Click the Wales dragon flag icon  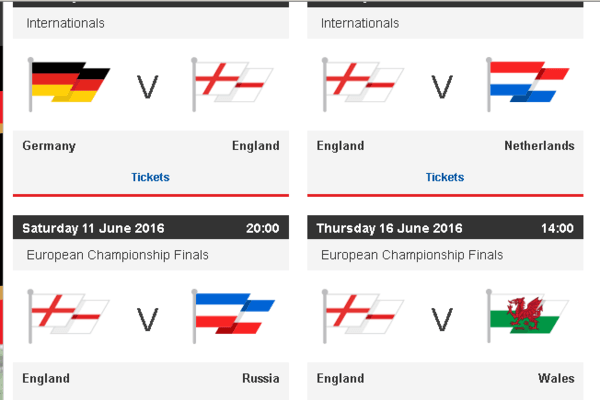[x=527, y=315]
